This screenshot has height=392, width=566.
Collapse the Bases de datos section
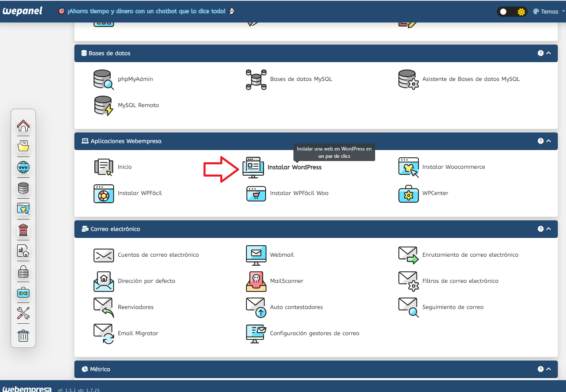tap(549, 53)
